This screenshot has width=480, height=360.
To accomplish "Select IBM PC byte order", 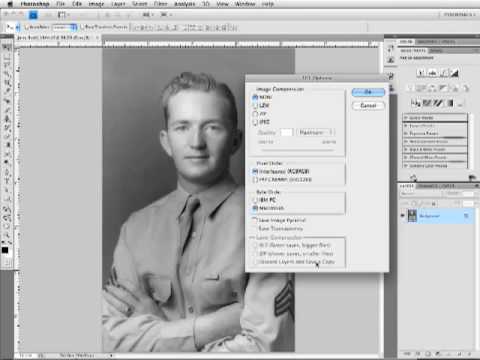I will tap(255, 200).
